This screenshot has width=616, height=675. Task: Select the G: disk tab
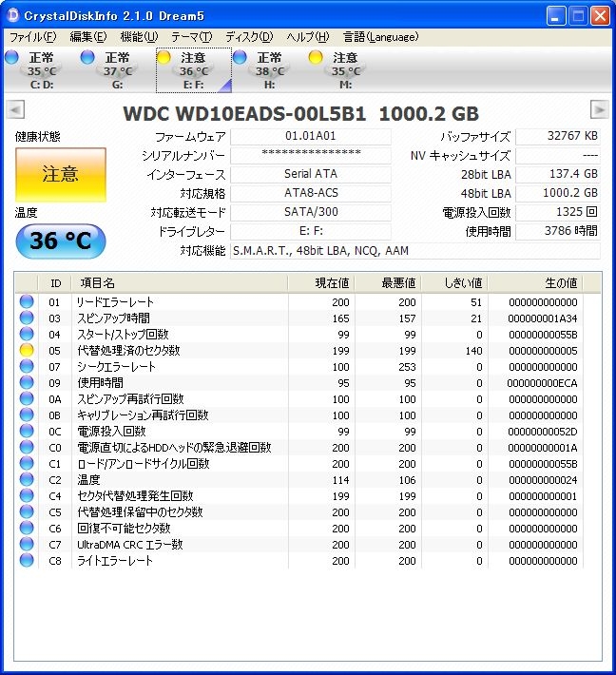click(x=117, y=70)
